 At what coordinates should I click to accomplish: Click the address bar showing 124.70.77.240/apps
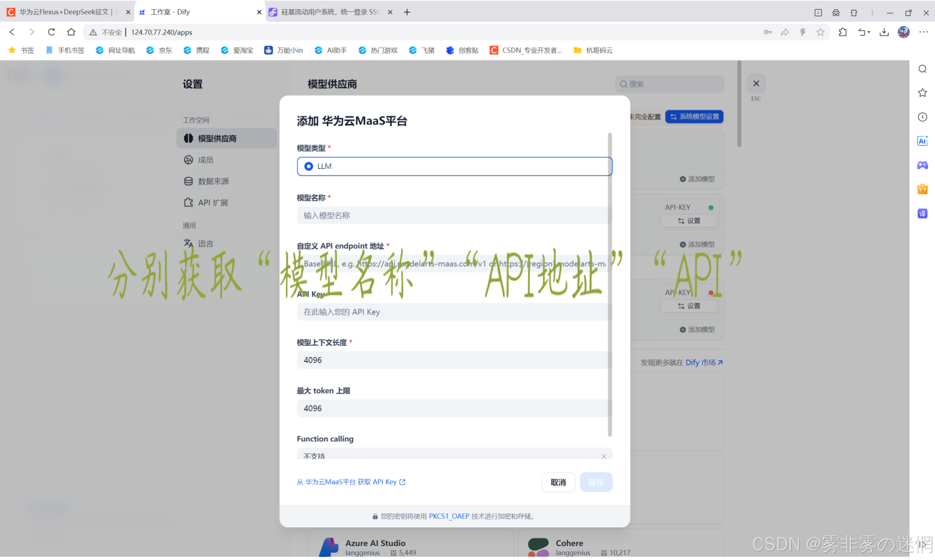[422, 32]
